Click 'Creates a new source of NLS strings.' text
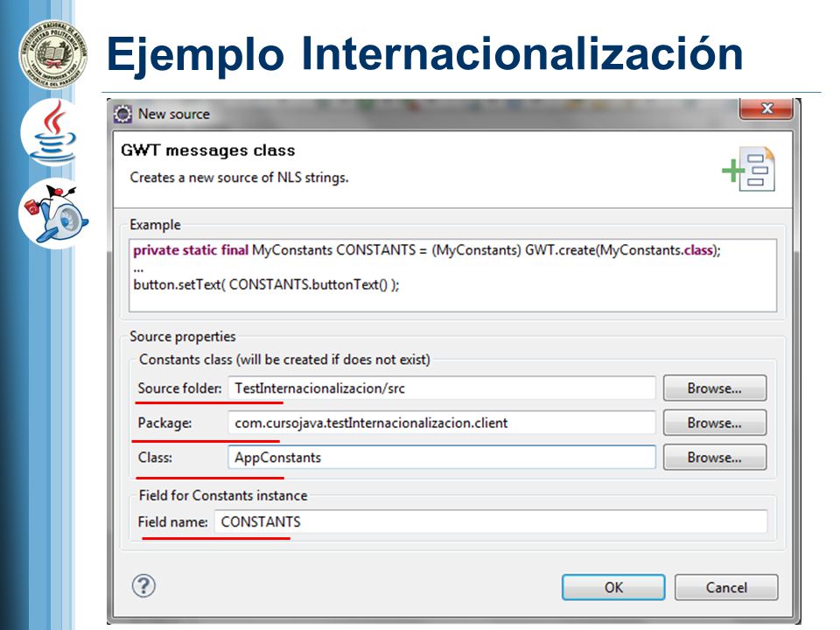This screenshot has height=630, width=840. pos(239,178)
